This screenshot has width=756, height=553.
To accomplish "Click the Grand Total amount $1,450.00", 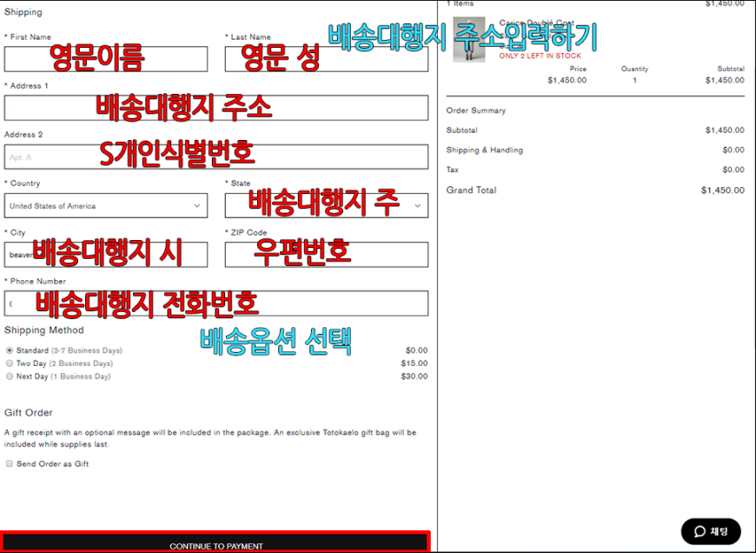I will 723,190.
